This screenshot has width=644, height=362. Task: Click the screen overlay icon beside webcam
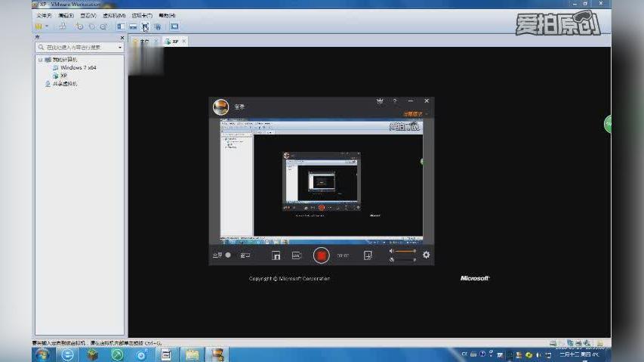[x=296, y=255]
